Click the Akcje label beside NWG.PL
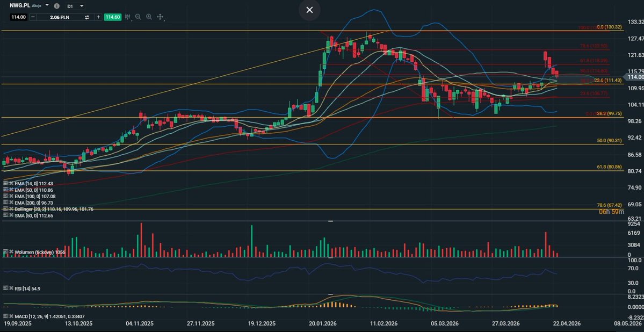Viewport: 644px width, 332px height. (37, 6)
